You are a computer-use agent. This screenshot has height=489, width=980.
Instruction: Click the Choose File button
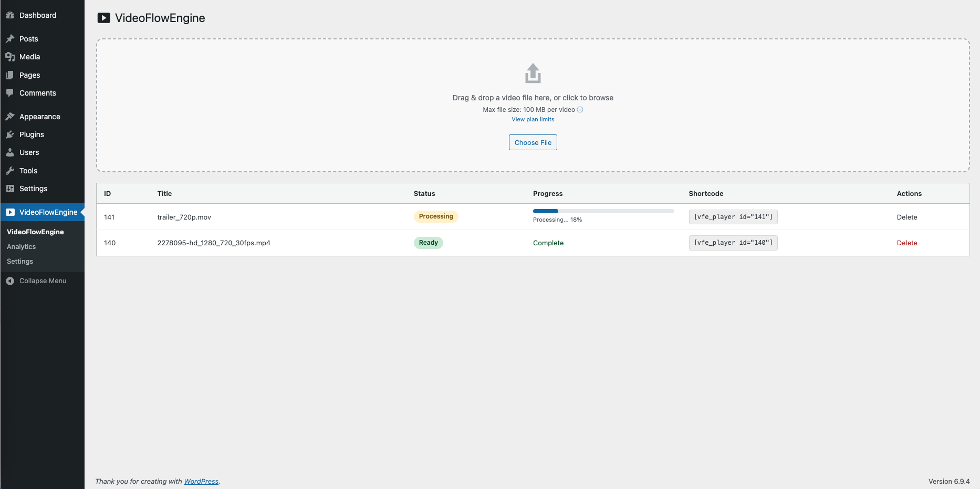click(533, 142)
